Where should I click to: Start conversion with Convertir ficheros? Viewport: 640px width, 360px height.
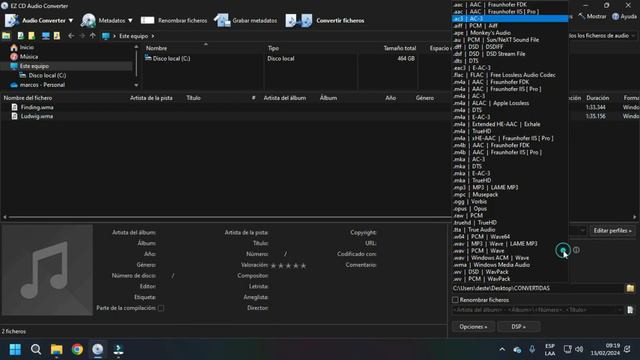pyautogui.click(x=325, y=20)
